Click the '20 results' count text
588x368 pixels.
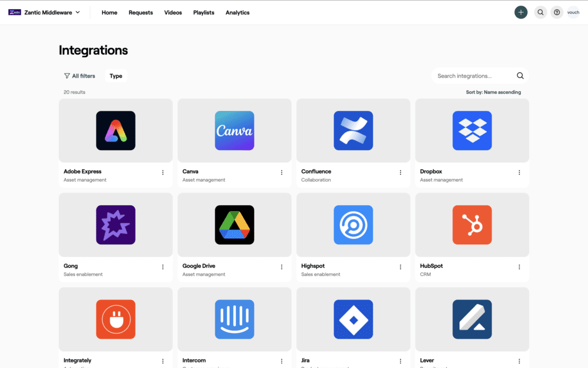[74, 92]
